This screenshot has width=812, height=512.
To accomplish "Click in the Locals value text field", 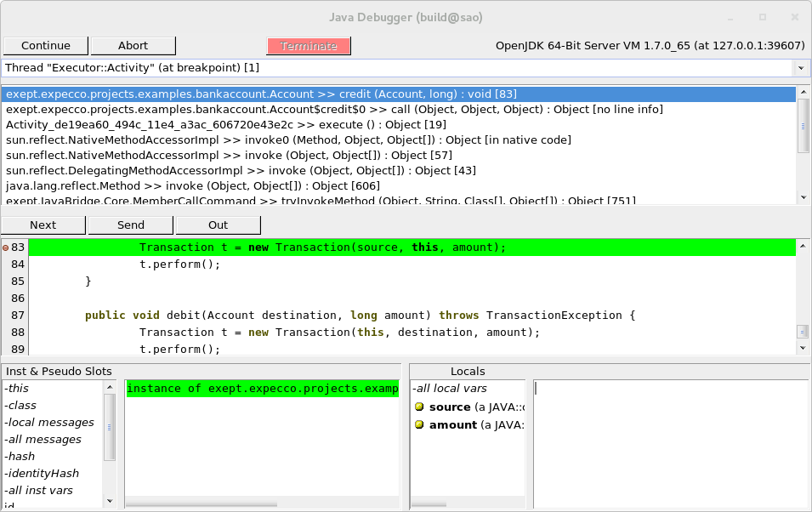I will click(x=670, y=434).
